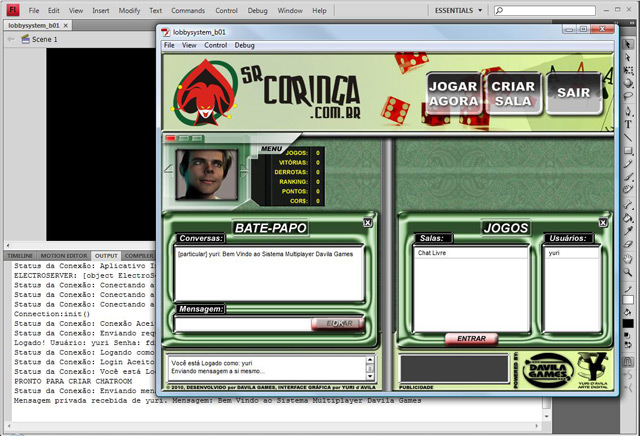This screenshot has height=436, width=640.
Task: Click the Smooth option icon
Action: [628, 374]
